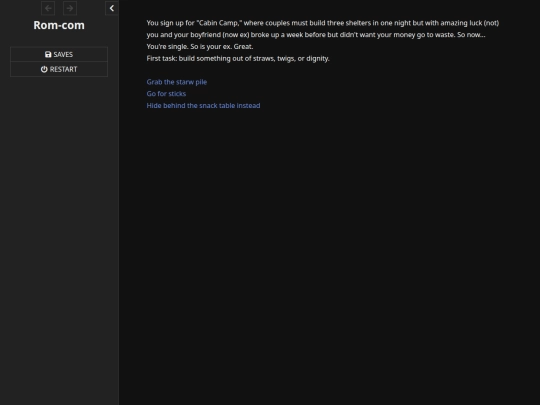Choose "Grab the starw pile"
Screen dimensions: 540x405
(x=177, y=82)
